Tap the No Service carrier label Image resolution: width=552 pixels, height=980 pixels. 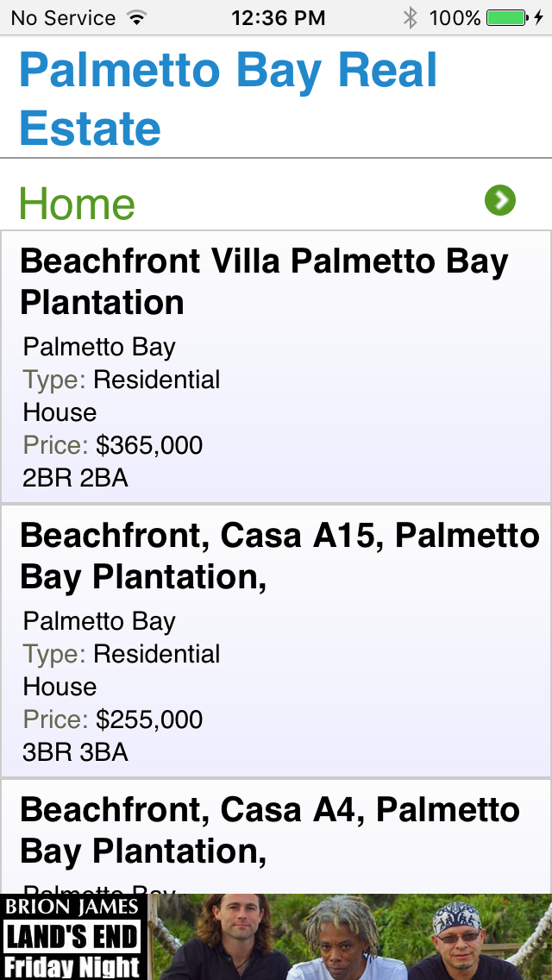point(63,17)
